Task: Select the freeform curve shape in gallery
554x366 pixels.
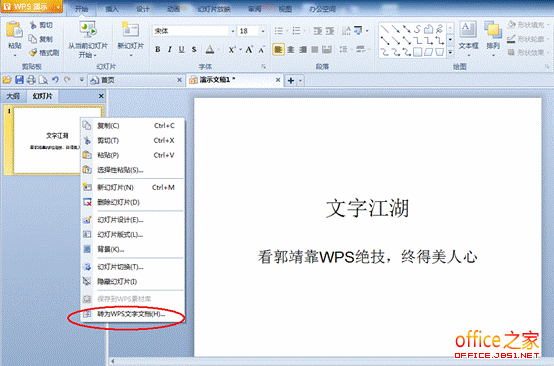Action: point(418,29)
